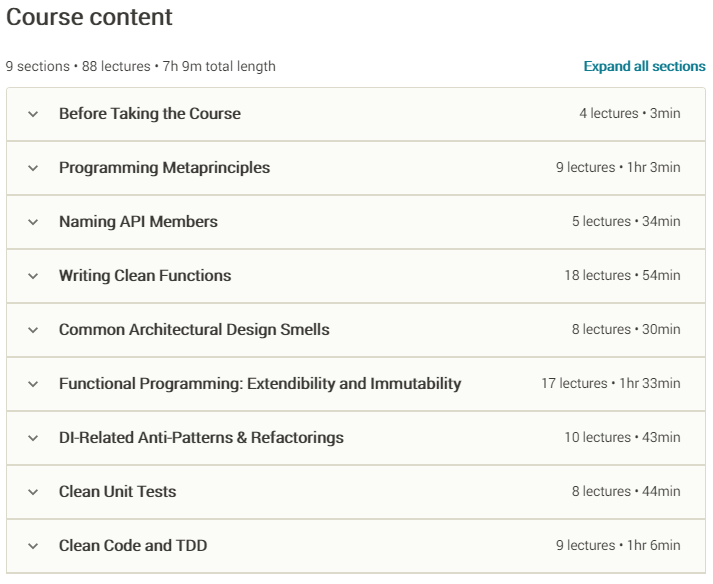The height and width of the screenshot is (584, 713).
Task: Click the Functional Programming section chevron icon
Action: (x=33, y=384)
